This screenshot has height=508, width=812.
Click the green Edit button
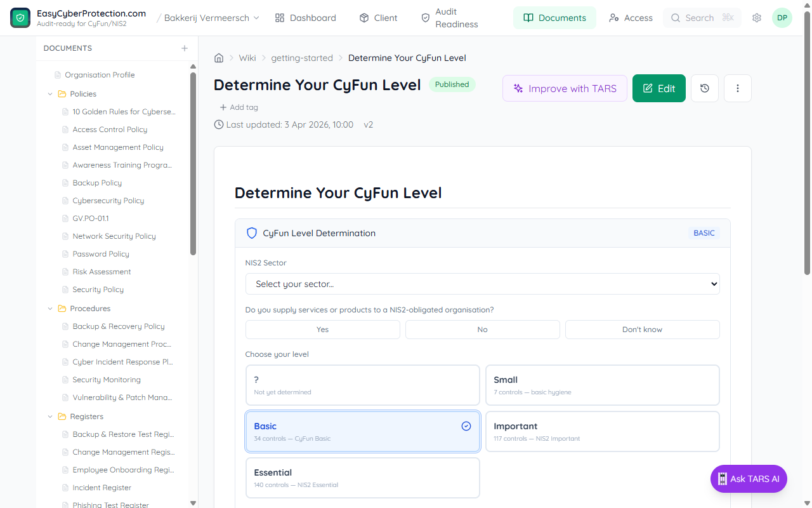pos(659,88)
